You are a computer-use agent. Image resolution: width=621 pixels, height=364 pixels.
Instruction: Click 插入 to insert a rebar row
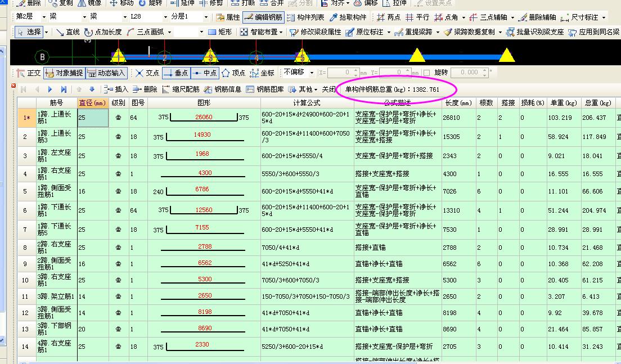116,89
